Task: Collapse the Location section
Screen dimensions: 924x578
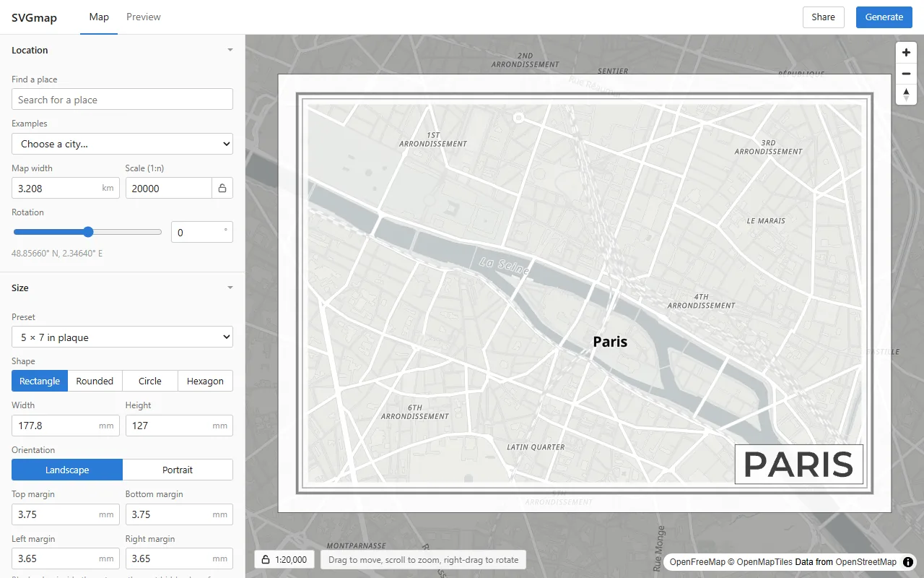Action: point(122,50)
